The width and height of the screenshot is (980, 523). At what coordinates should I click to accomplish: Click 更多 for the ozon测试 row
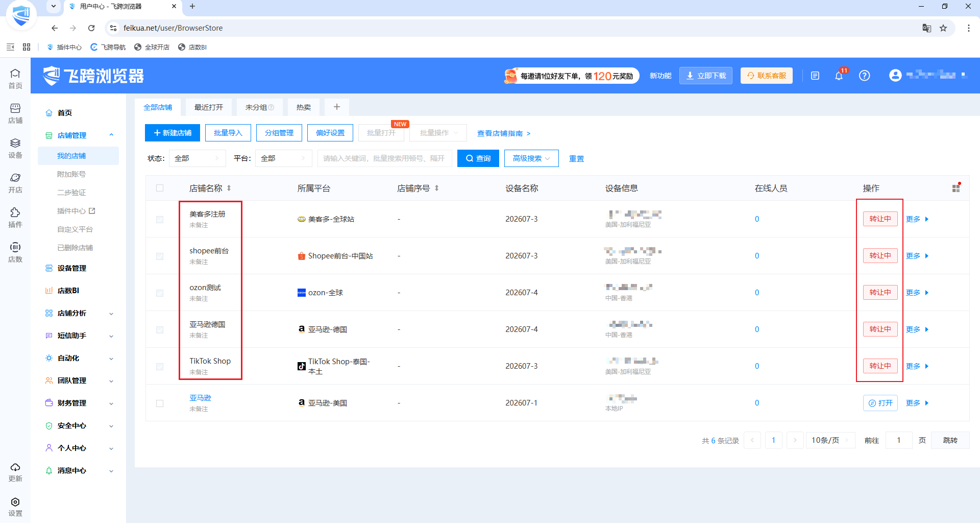pos(917,293)
